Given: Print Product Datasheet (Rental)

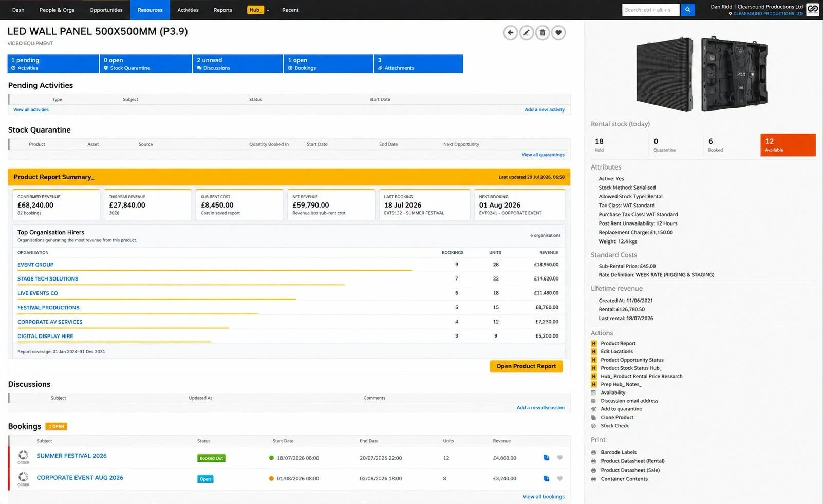Looking at the screenshot, I should point(632,461).
